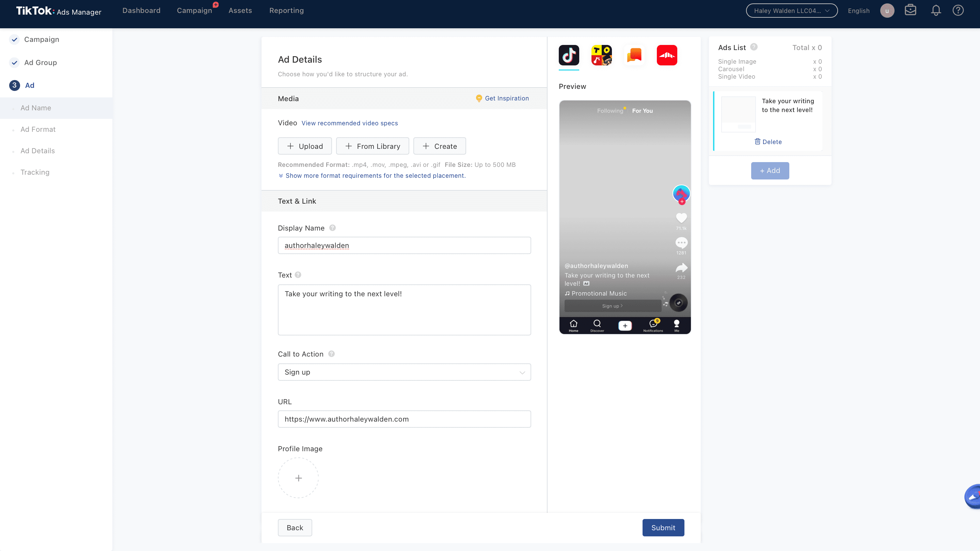Go to the Assets menu
The height and width of the screenshot is (551, 980).
point(240,11)
